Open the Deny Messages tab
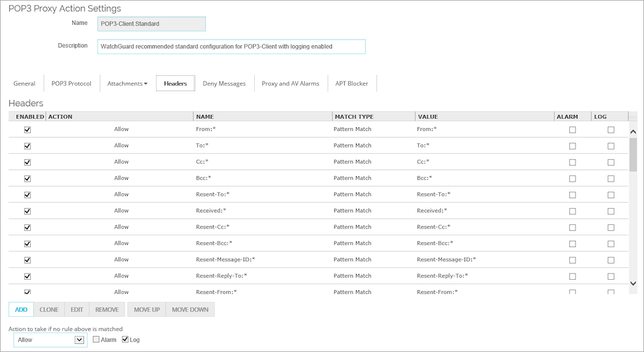This screenshot has width=644, height=352. (224, 83)
